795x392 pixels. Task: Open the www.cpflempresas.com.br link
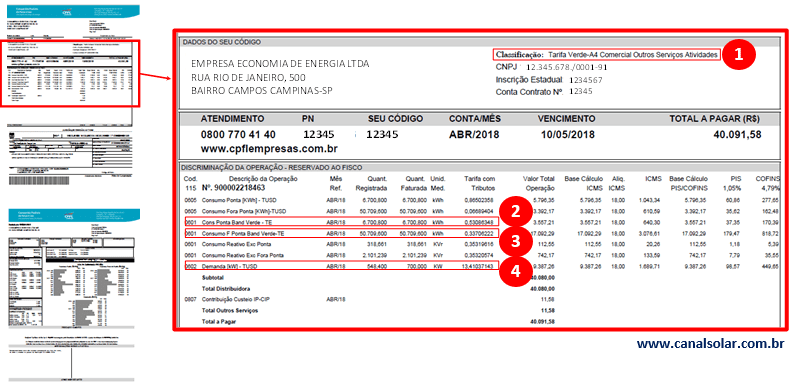[x=269, y=149]
